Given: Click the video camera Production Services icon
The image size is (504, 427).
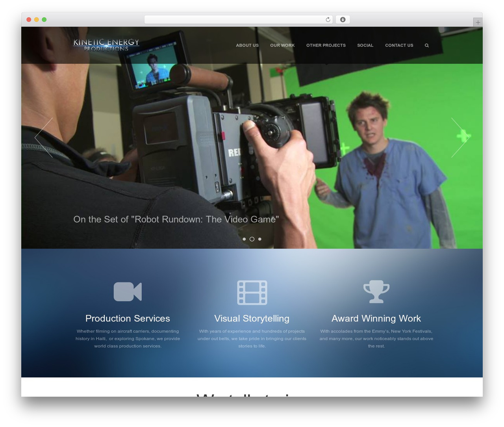Looking at the screenshot, I should click(x=128, y=292).
